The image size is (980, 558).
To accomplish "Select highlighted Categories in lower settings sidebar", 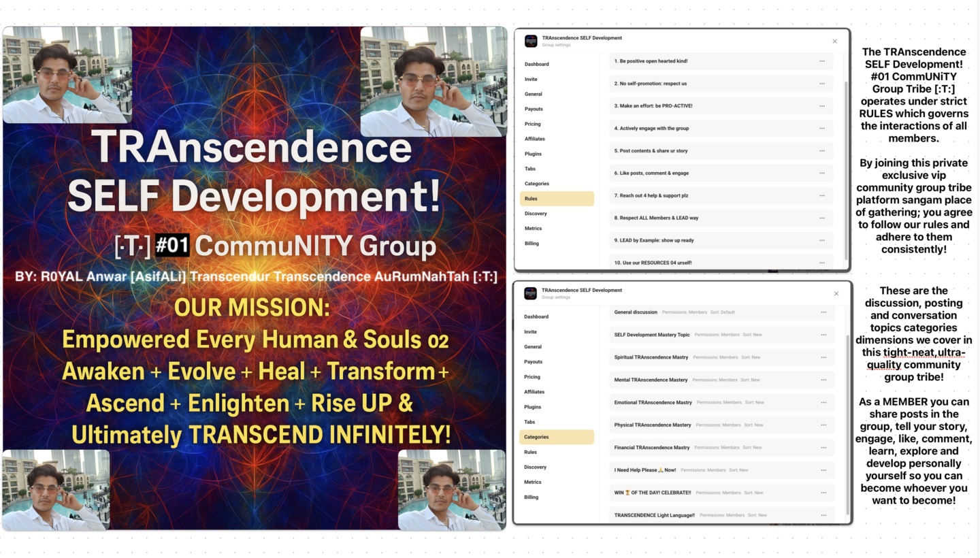I will click(557, 437).
